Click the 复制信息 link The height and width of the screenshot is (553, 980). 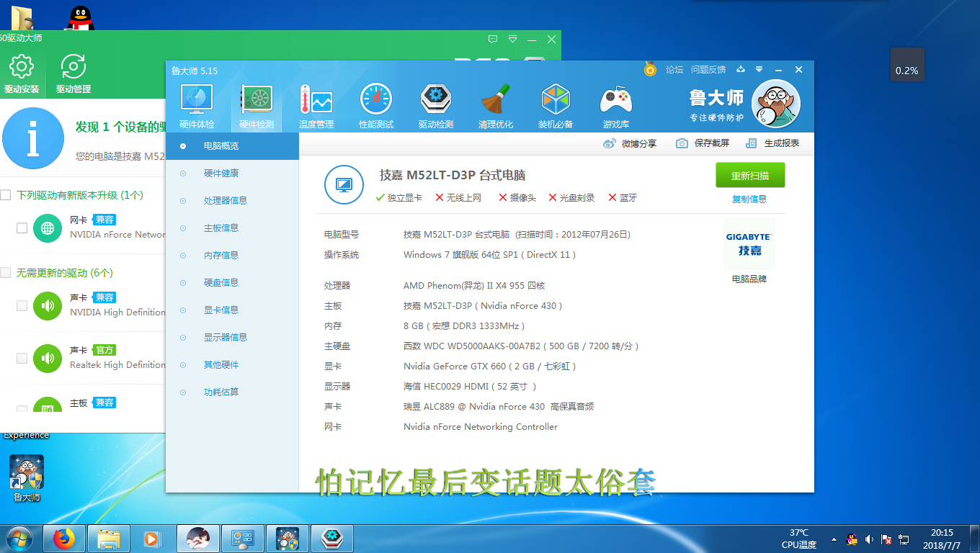[749, 199]
